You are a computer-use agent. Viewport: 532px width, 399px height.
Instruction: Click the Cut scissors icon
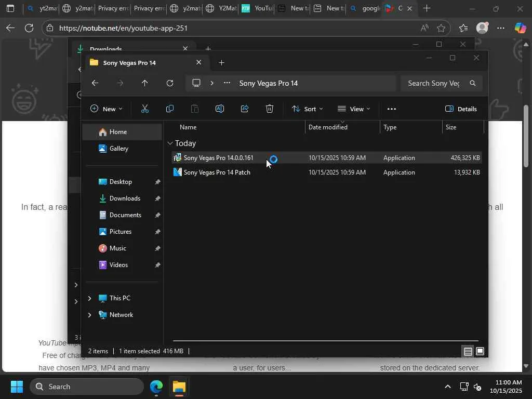[145, 109]
